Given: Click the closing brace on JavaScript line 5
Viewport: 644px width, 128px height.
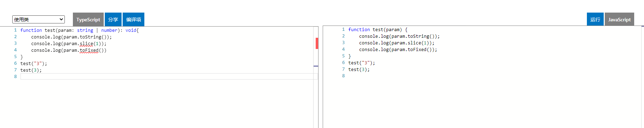Looking at the screenshot, I should point(350,56).
